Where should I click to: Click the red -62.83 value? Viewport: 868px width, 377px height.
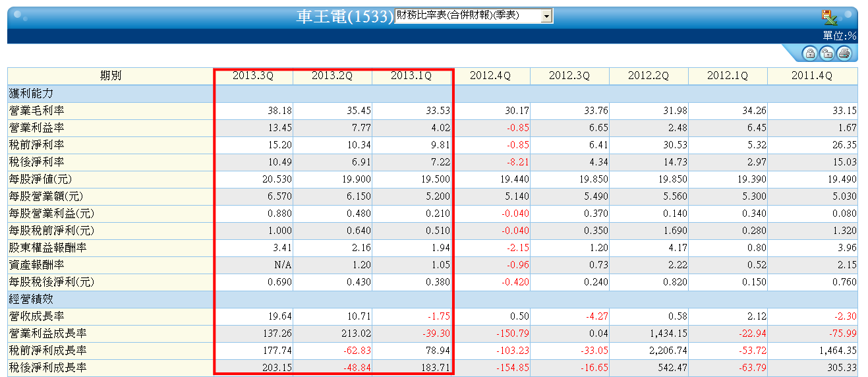357,351
